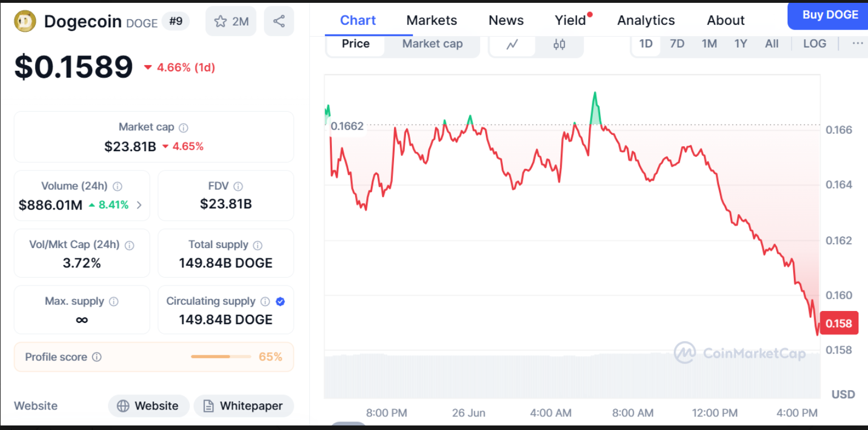
Task: Select the candlestick chart icon
Action: 559,44
